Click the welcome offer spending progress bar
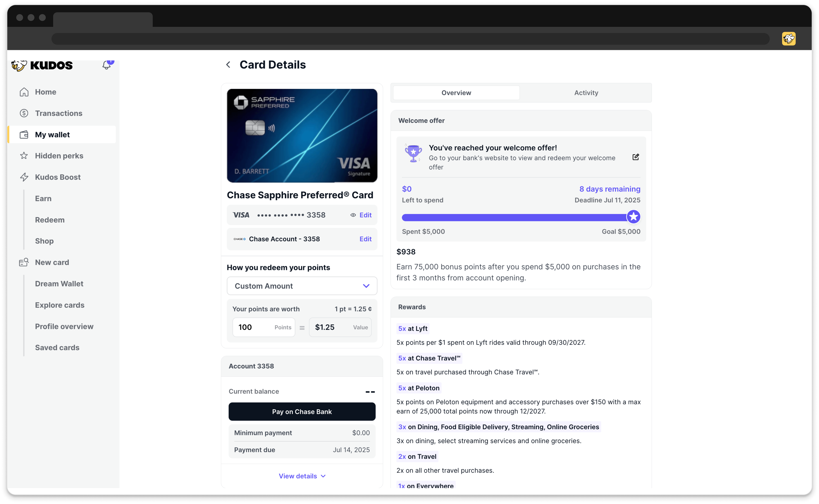 521,218
